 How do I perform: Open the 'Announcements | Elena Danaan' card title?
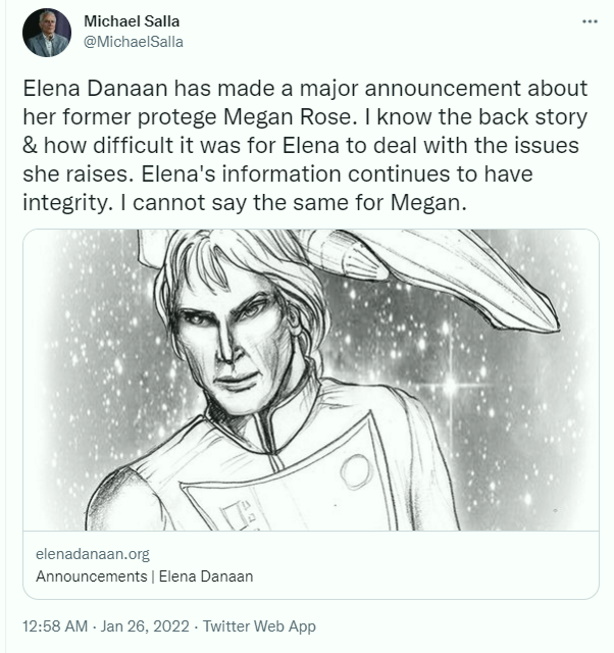[144, 576]
